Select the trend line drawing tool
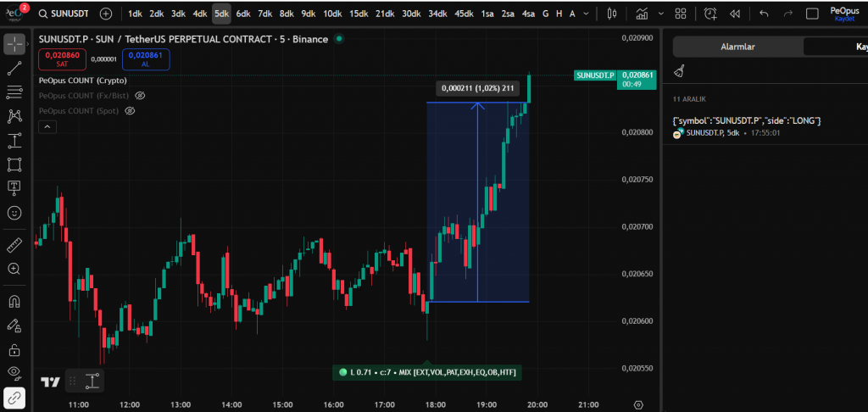This screenshot has width=868, height=412. 14,69
